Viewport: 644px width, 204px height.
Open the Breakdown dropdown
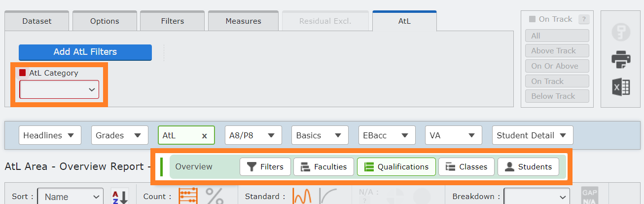coord(537,197)
